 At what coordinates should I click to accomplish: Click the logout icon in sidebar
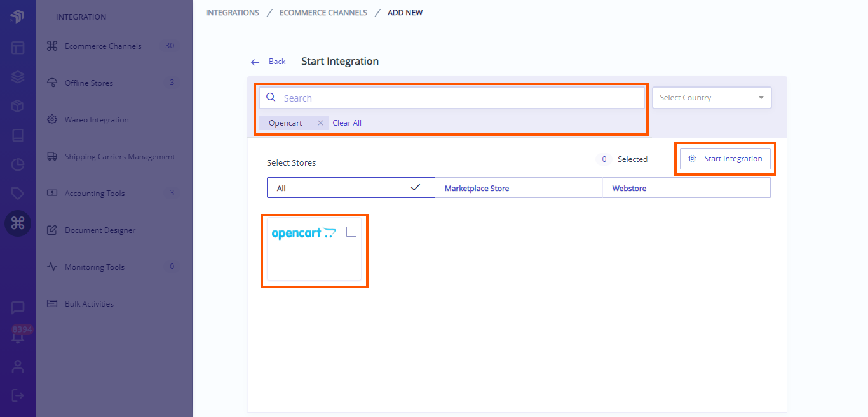pos(18,395)
